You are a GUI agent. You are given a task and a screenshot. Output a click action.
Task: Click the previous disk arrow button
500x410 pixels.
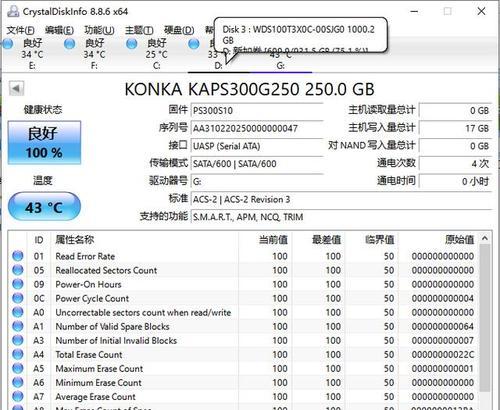point(16,89)
